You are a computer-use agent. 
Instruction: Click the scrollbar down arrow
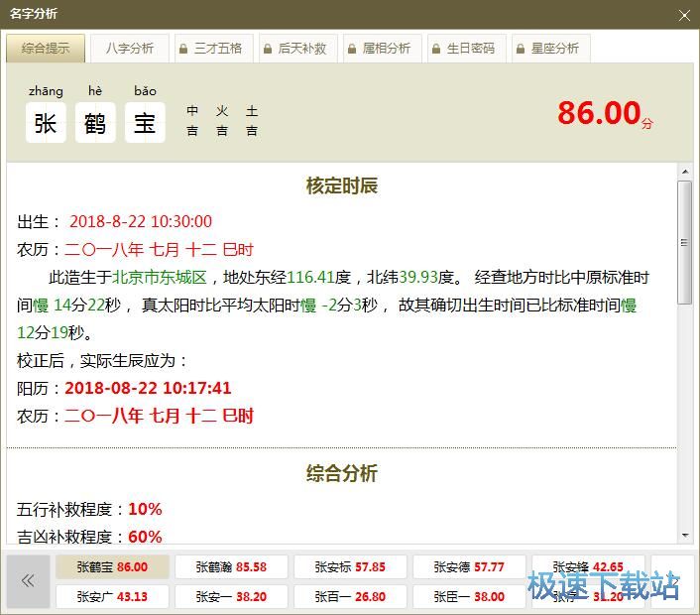684,536
